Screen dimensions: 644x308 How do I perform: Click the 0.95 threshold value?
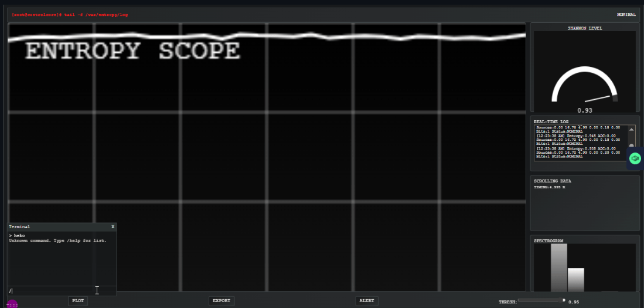tap(573, 302)
